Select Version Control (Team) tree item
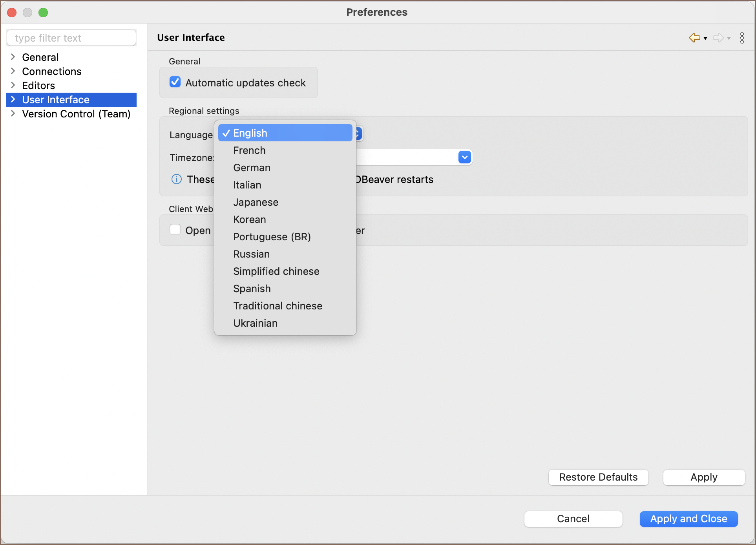 click(76, 114)
